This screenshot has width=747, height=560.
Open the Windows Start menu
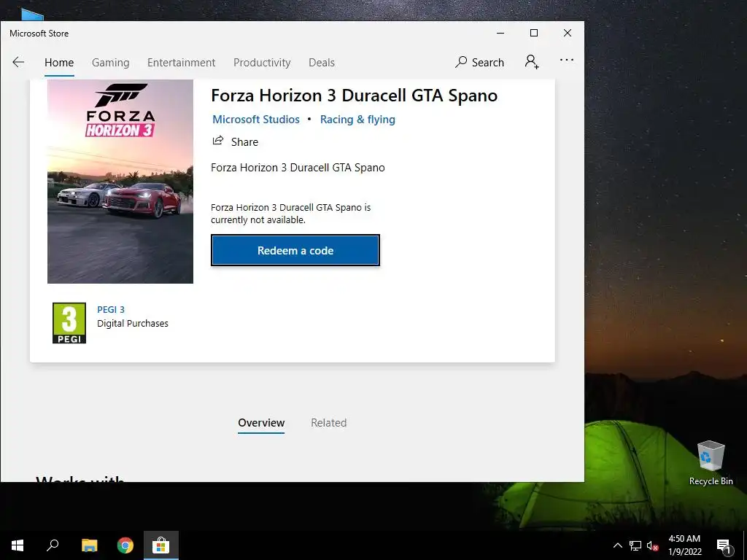pos(18,545)
